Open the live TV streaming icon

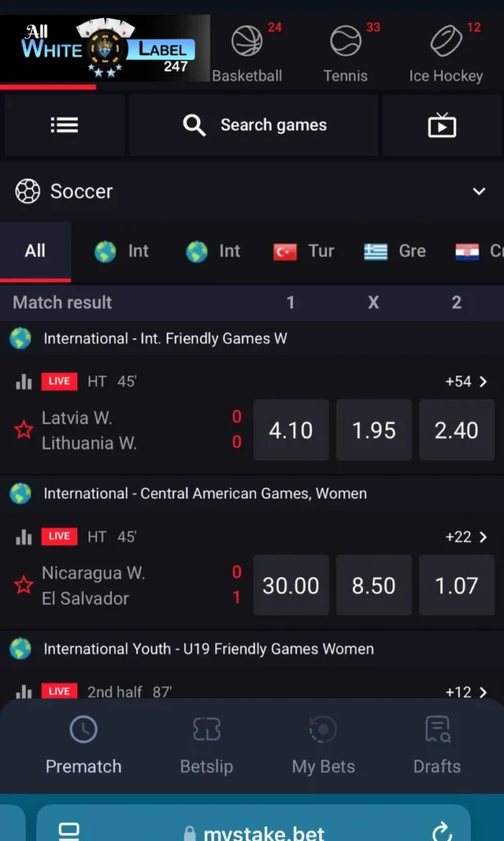pyautogui.click(x=442, y=126)
